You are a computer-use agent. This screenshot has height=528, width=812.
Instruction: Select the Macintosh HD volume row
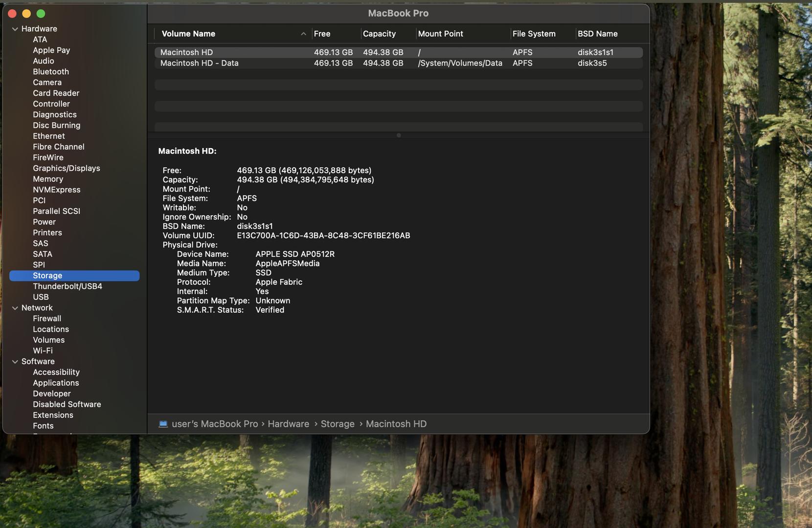pos(399,52)
